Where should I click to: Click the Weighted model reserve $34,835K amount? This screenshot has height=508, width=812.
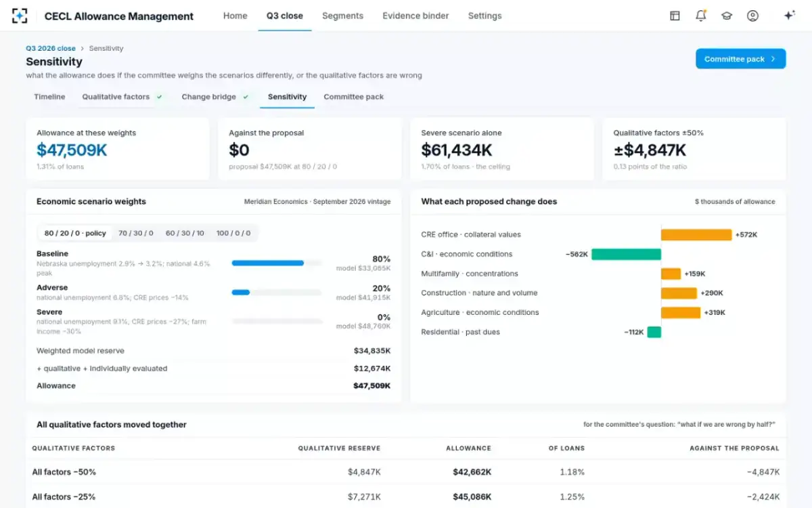point(372,351)
